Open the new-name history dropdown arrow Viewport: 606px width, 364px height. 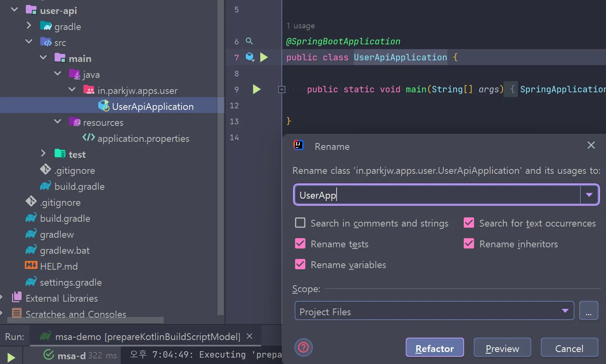[589, 195]
